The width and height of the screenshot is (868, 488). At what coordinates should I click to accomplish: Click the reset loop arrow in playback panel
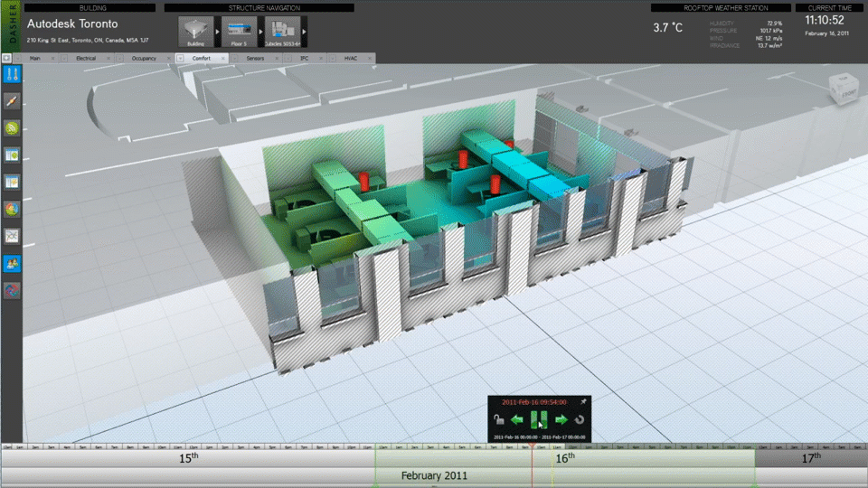pyautogui.click(x=579, y=419)
